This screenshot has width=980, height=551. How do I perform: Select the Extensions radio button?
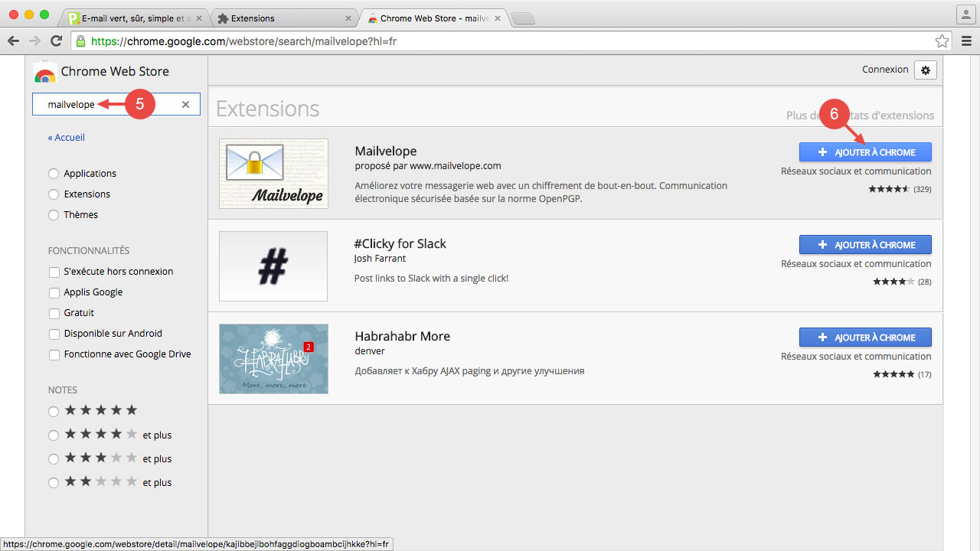tap(54, 194)
